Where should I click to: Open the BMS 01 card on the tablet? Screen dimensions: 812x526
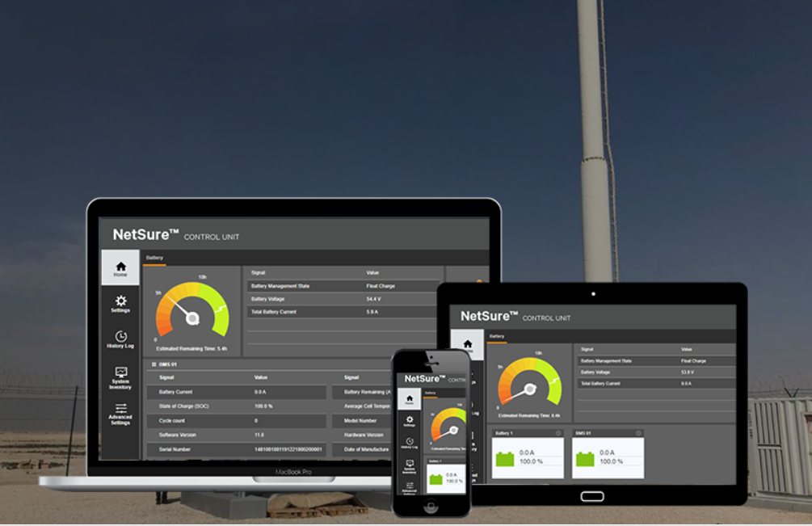click(x=608, y=453)
